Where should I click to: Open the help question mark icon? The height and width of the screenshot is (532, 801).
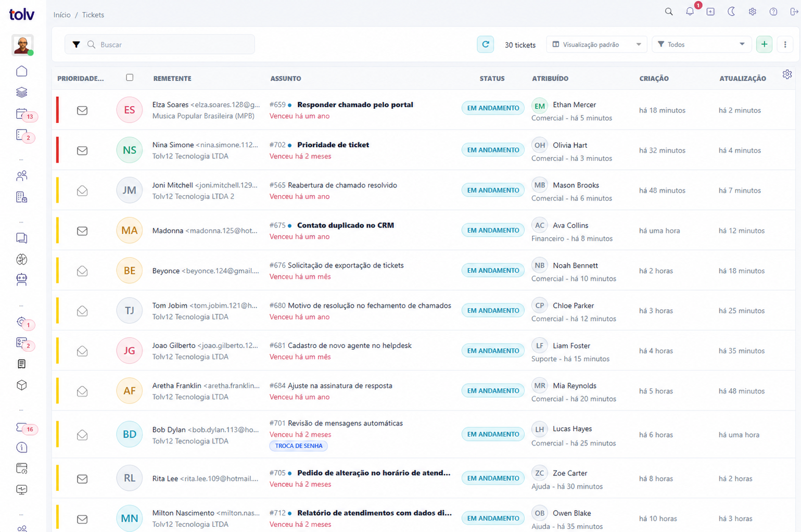[x=773, y=12]
